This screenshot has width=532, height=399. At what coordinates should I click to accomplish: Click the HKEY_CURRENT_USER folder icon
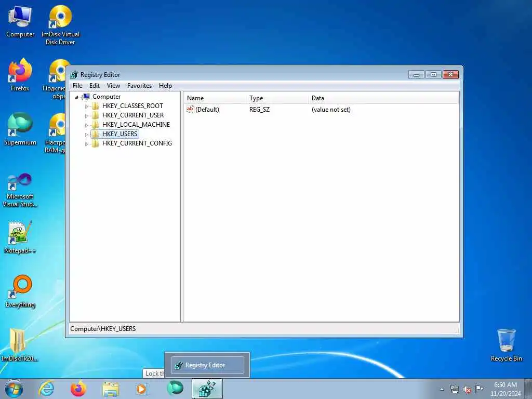[x=96, y=115]
